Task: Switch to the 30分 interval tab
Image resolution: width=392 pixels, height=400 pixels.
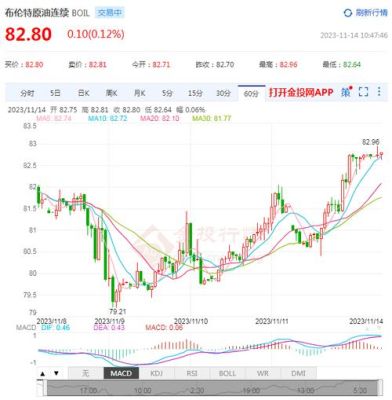Action: [x=223, y=93]
